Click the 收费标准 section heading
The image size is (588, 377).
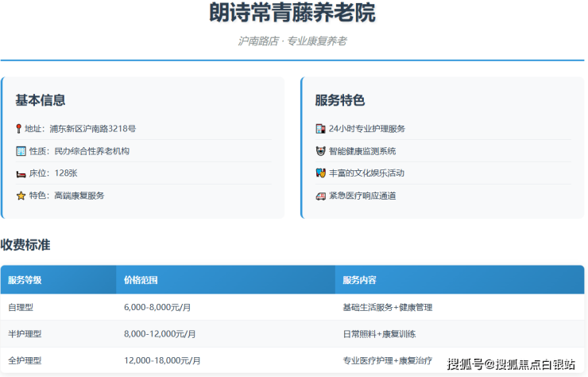25,245
